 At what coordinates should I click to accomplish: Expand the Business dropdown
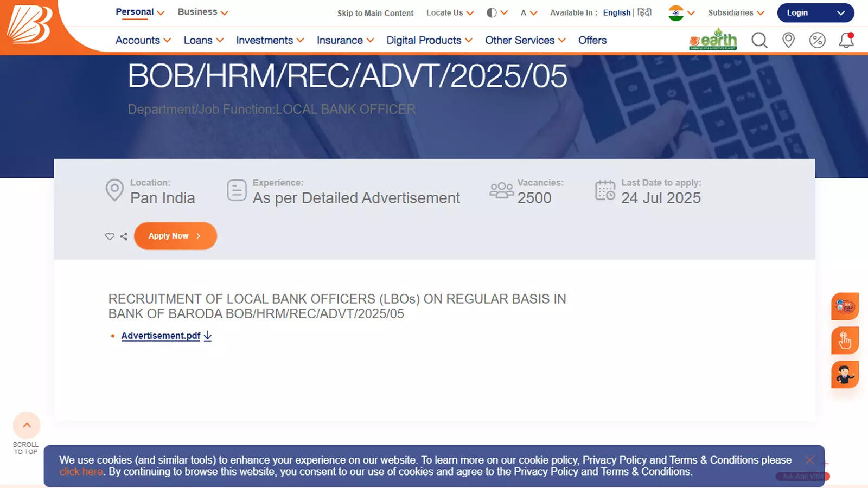pyautogui.click(x=203, y=12)
